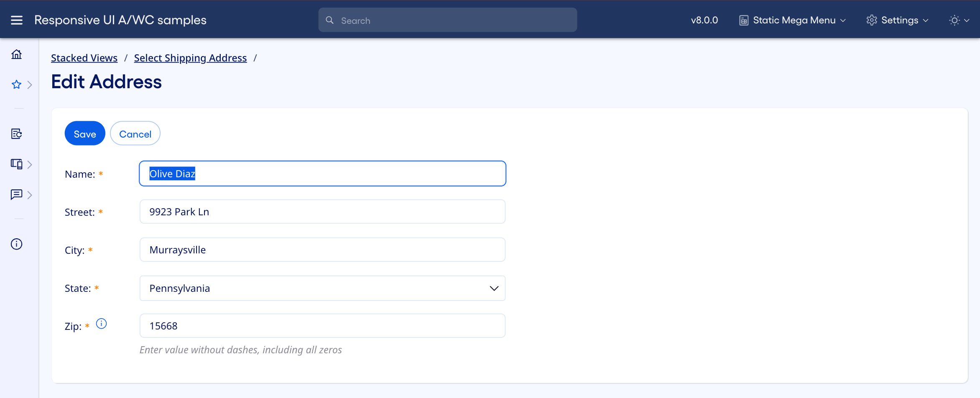Toggle the light/dark theme switcher
This screenshot has height=398, width=980.
pyautogui.click(x=959, y=20)
